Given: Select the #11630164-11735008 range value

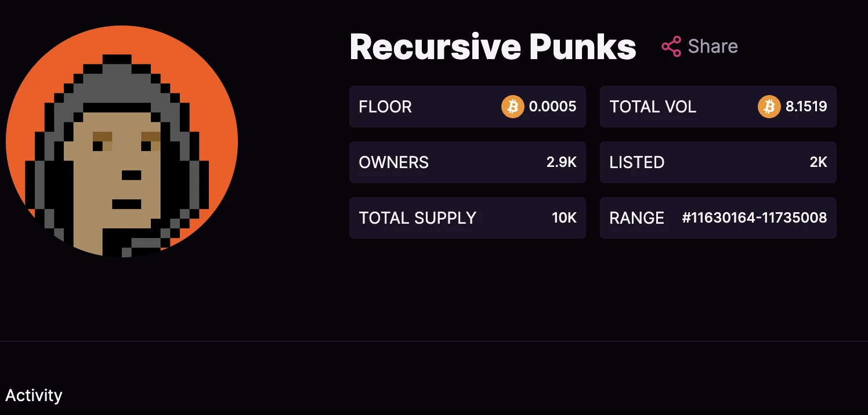Looking at the screenshot, I should (x=754, y=218).
